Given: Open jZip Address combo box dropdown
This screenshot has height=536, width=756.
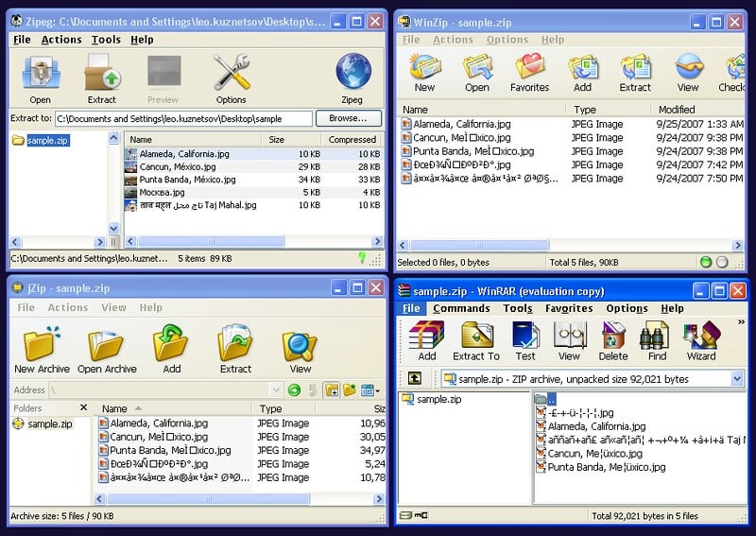Looking at the screenshot, I should [x=276, y=389].
